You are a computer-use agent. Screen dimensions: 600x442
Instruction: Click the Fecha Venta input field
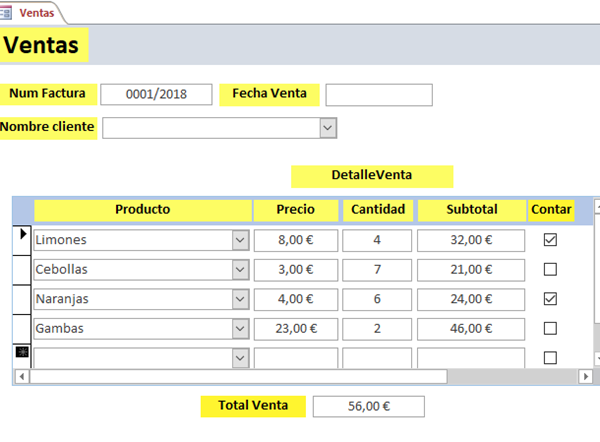pos(379,94)
